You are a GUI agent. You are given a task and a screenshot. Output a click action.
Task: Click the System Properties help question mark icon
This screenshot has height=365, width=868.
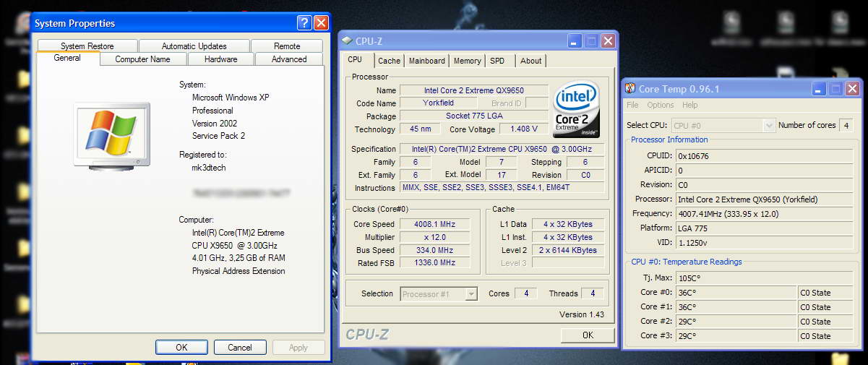coord(304,23)
